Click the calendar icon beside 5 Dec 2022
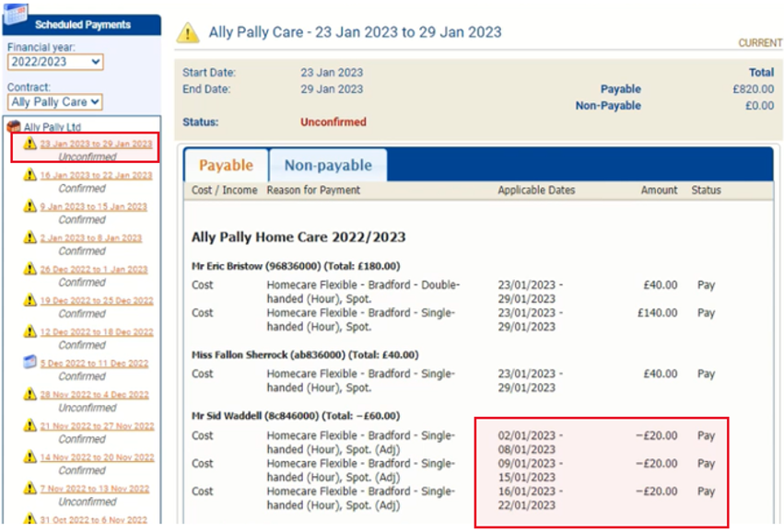 [x=30, y=363]
